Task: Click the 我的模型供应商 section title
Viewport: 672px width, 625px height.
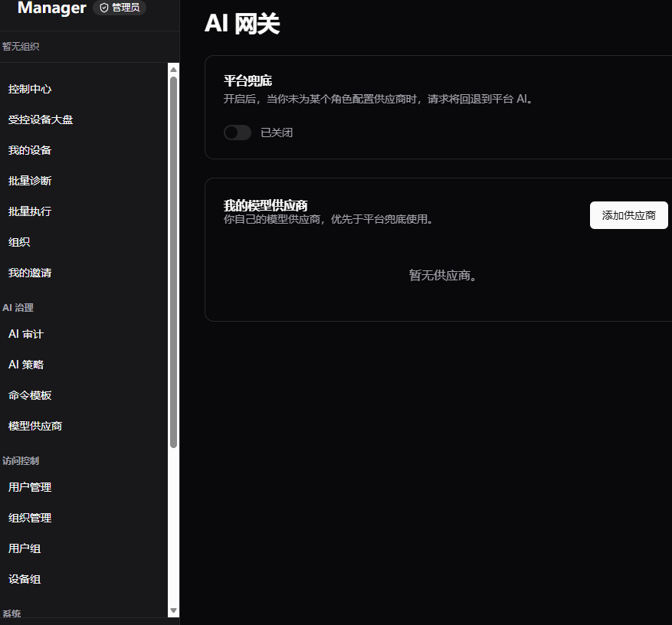Action: click(x=266, y=205)
